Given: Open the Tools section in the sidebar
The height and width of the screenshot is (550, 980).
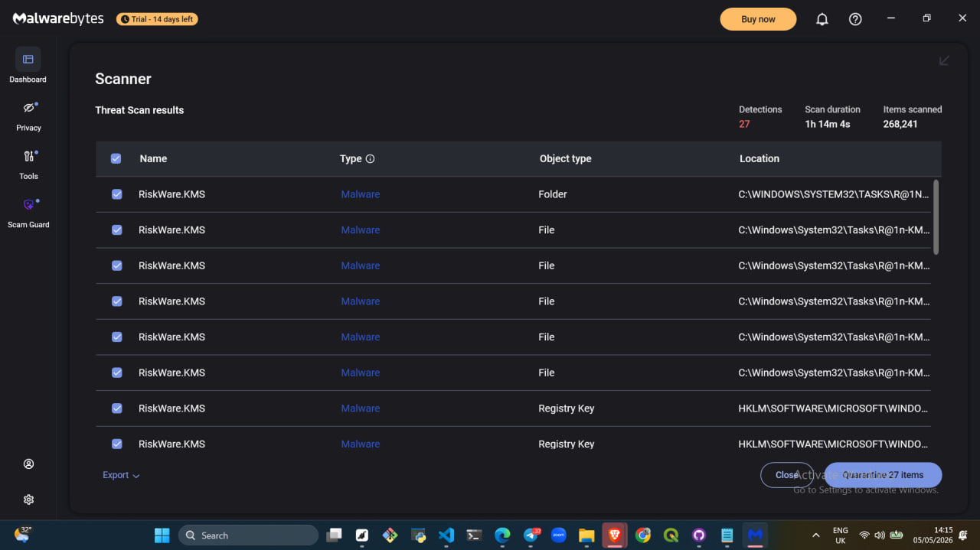Looking at the screenshot, I should 28,164.
